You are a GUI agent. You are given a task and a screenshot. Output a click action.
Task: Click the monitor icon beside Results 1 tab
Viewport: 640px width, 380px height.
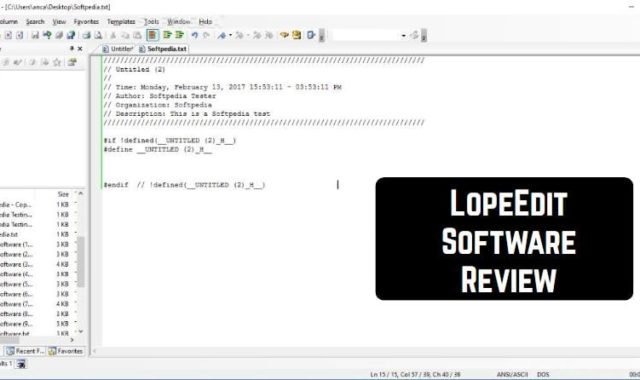(x=21, y=364)
